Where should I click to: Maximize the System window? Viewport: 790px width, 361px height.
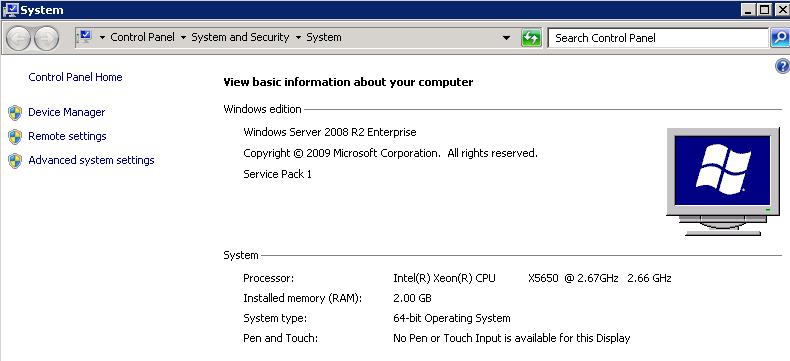[x=764, y=9]
